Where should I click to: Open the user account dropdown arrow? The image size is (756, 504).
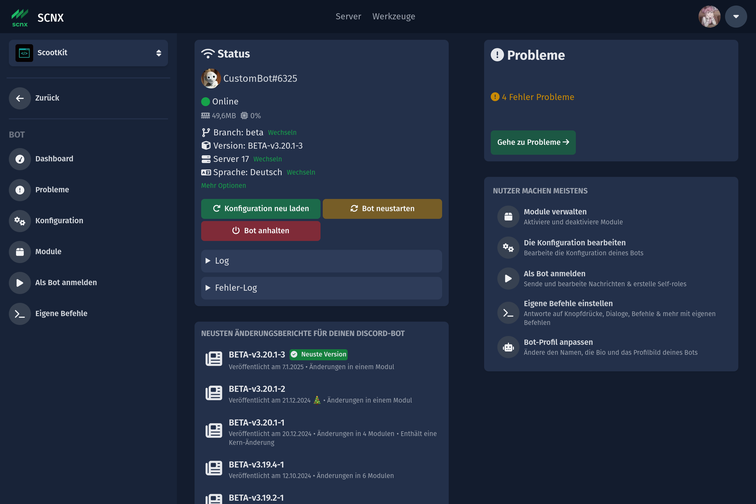[736, 17]
